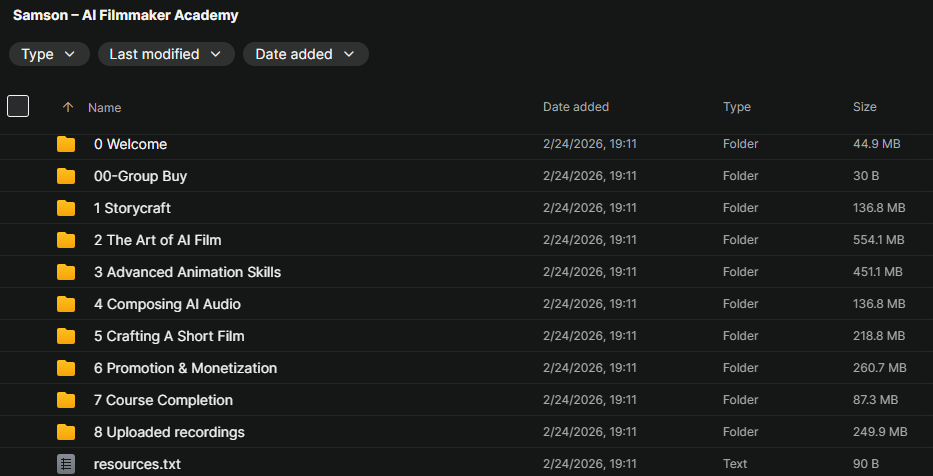Click the sort arrow icon beside Name
Image resolution: width=933 pixels, height=476 pixels.
click(x=68, y=107)
